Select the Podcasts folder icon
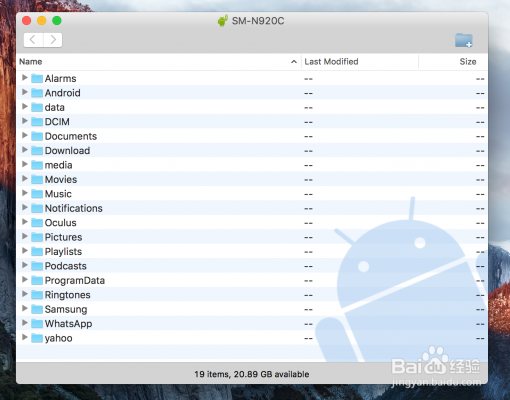The height and width of the screenshot is (400, 510). [x=37, y=266]
